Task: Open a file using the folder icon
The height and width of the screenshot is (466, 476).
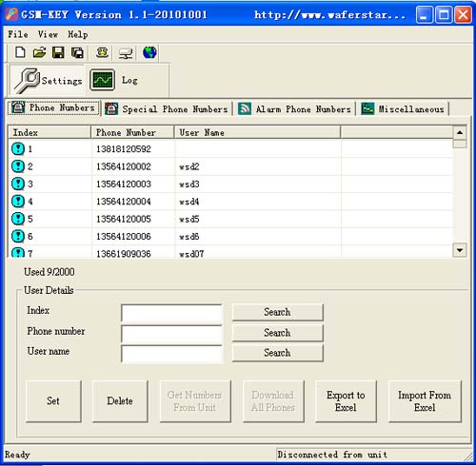Action: tap(39, 52)
